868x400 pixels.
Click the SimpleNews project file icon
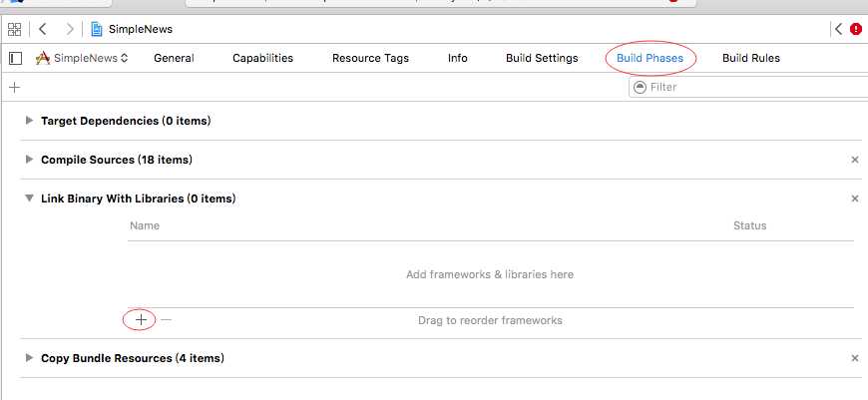97,30
